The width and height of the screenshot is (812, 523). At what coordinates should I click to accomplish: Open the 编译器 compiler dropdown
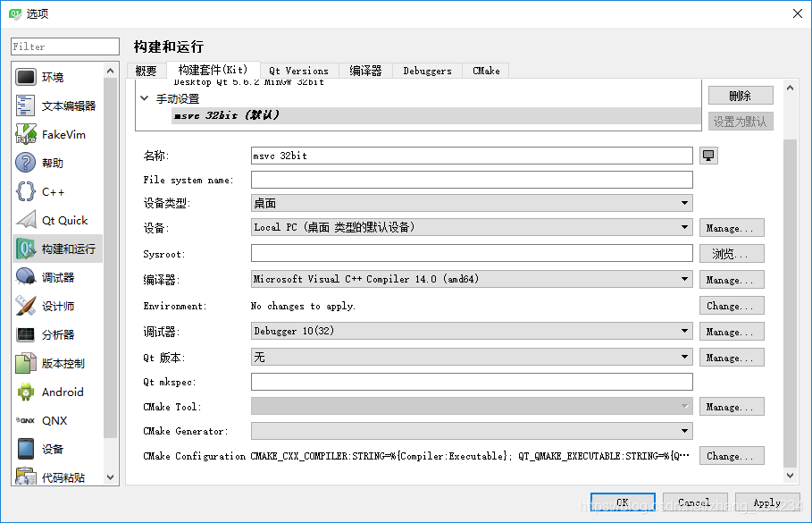click(472, 279)
